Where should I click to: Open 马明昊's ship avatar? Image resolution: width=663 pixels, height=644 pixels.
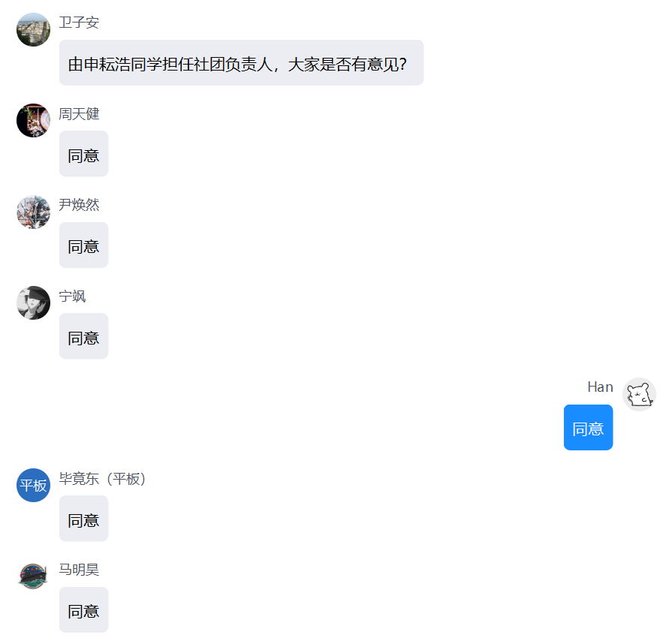click(x=33, y=576)
